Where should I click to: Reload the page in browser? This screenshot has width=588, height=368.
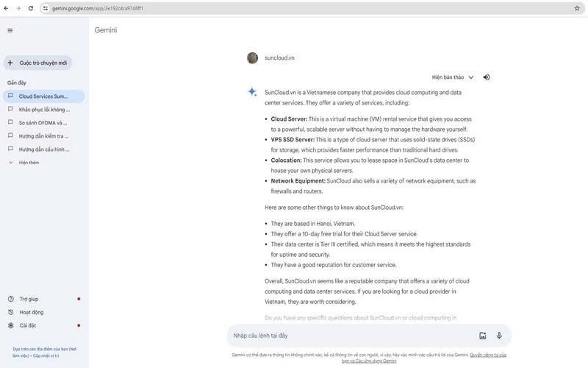coord(31,8)
